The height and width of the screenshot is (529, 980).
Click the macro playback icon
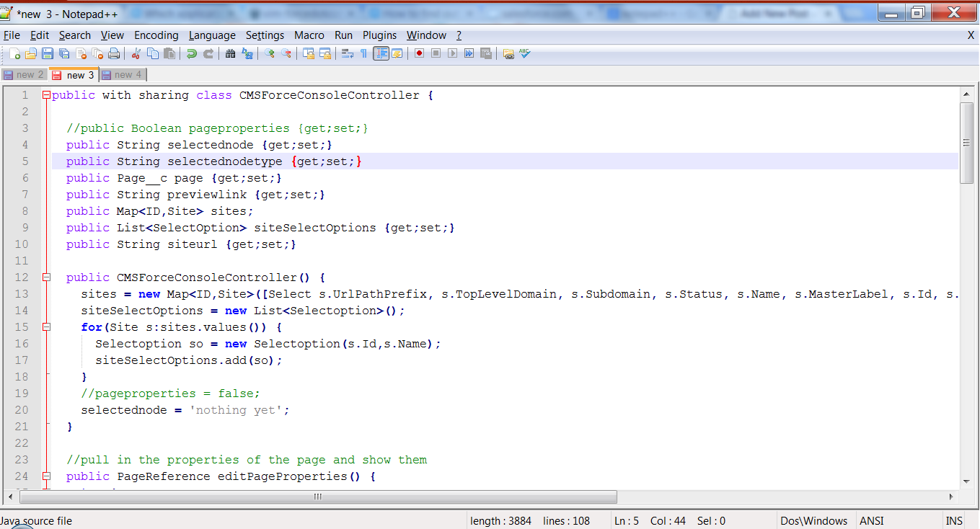tap(452, 53)
